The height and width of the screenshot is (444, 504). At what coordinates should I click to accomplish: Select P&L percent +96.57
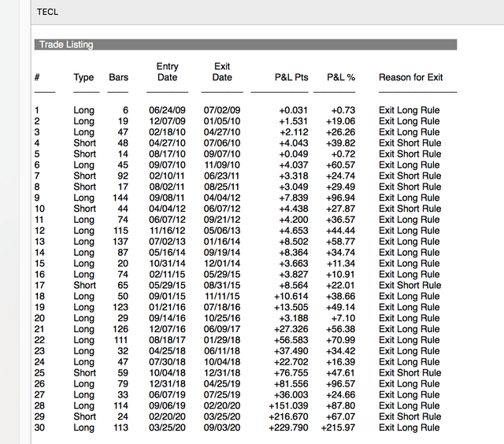click(341, 383)
